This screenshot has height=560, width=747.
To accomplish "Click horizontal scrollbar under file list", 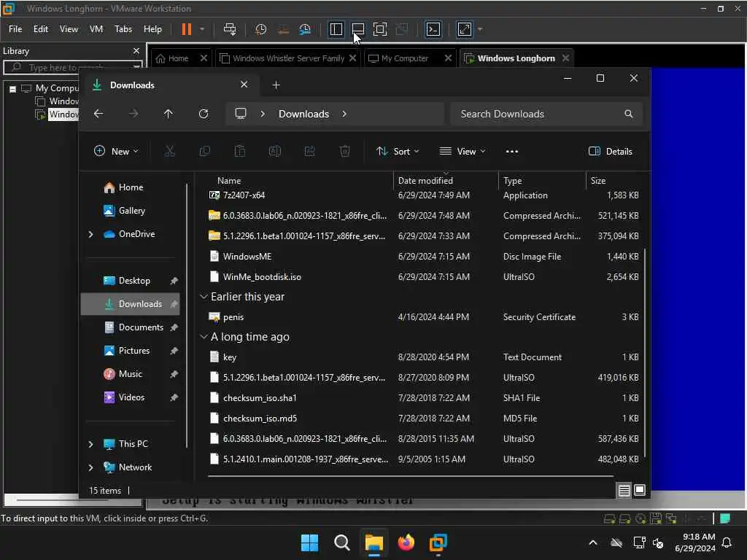I will tap(411, 475).
